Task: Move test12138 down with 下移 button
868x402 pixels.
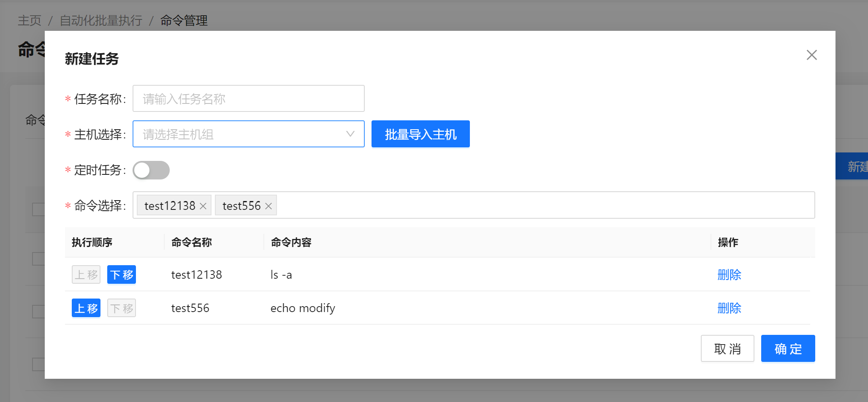Action: pos(122,275)
